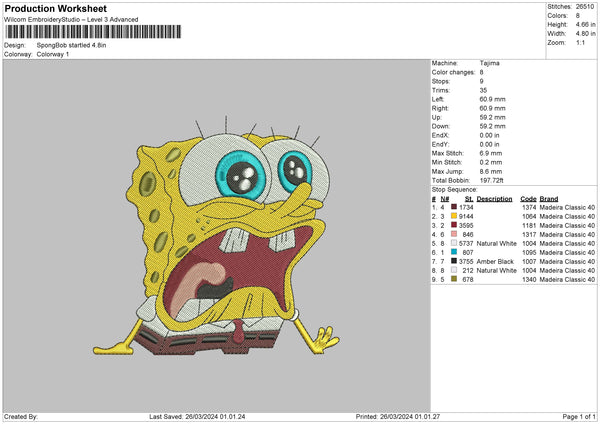This screenshot has width=600, height=424.
Task: Click the 'Color changes:' label
Action: 453,72
